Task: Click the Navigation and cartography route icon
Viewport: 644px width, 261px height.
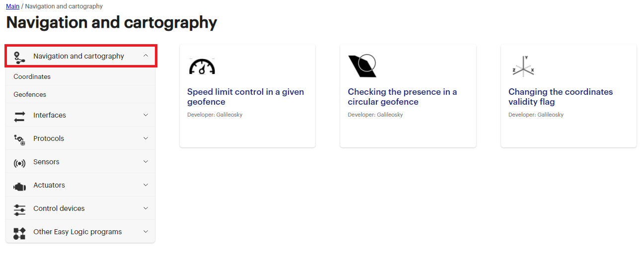Action: (19, 57)
